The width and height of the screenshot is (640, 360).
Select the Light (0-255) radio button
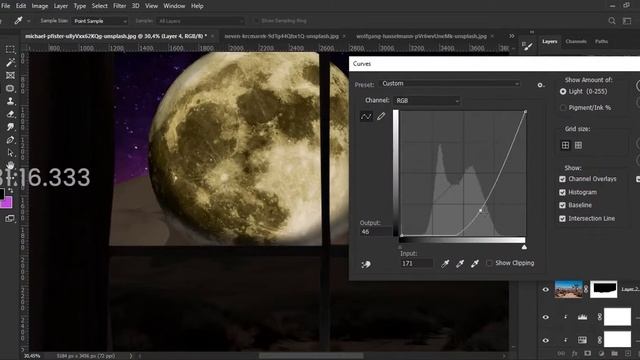[x=563, y=91]
